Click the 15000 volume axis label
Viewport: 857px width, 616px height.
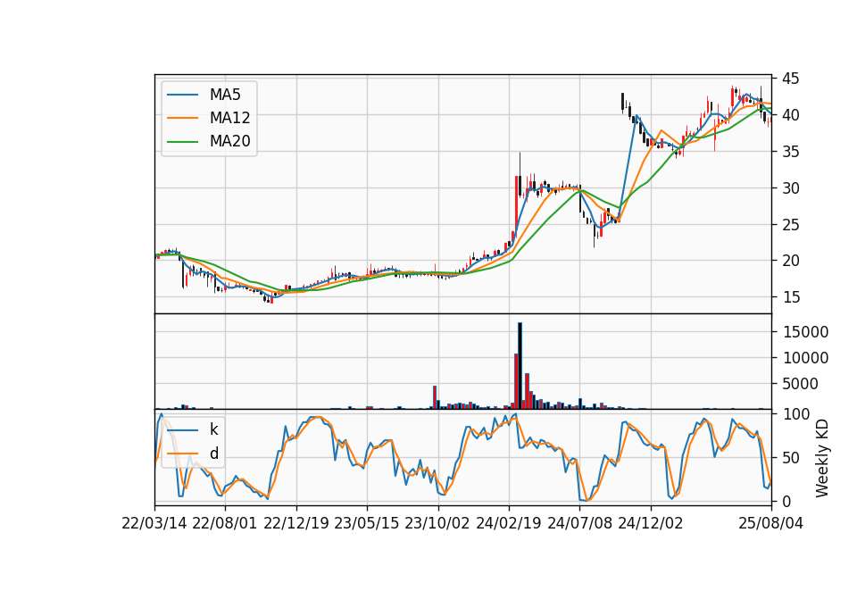805,332
